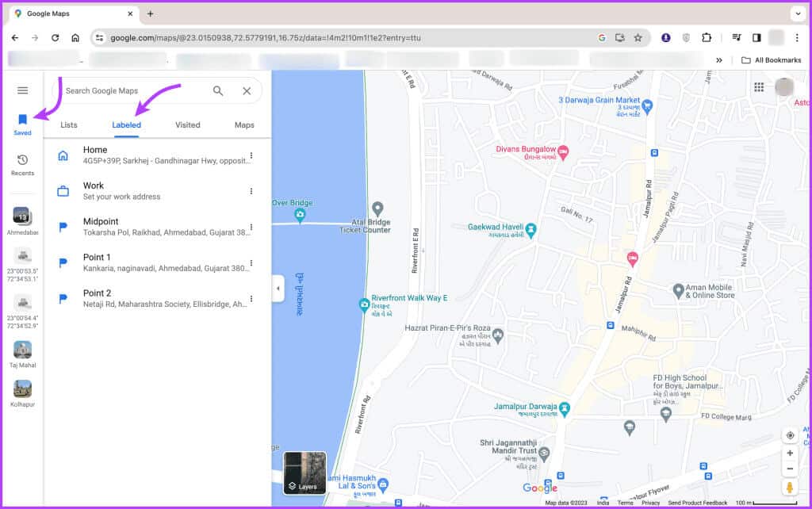This screenshot has width=812, height=509.
Task: Click the Google account avatar
Action: [784, 87]
